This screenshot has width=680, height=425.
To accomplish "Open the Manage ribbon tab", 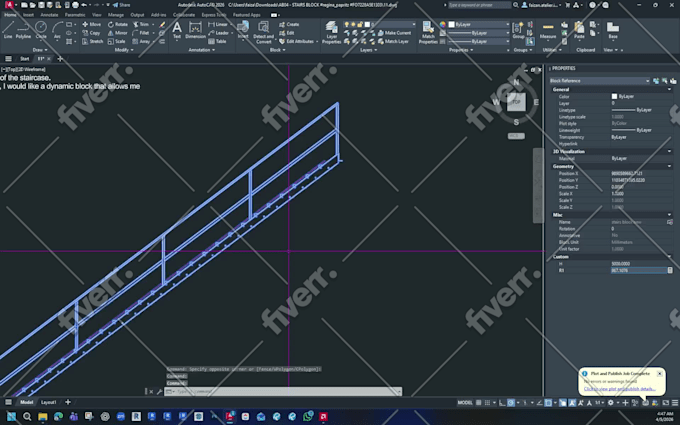I will point(116,15).
